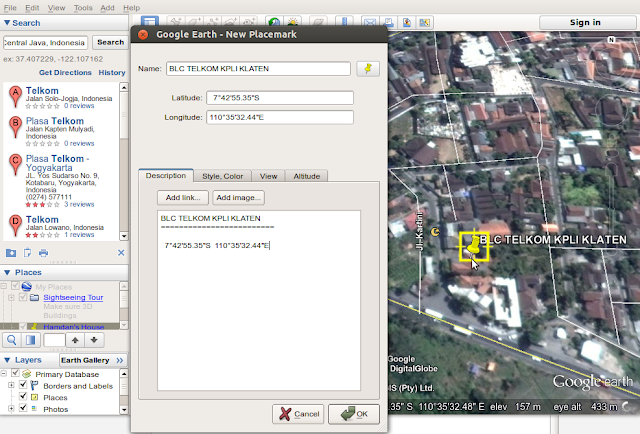
Task: Collapse the Places panel triangle
Action: point(7,272)
